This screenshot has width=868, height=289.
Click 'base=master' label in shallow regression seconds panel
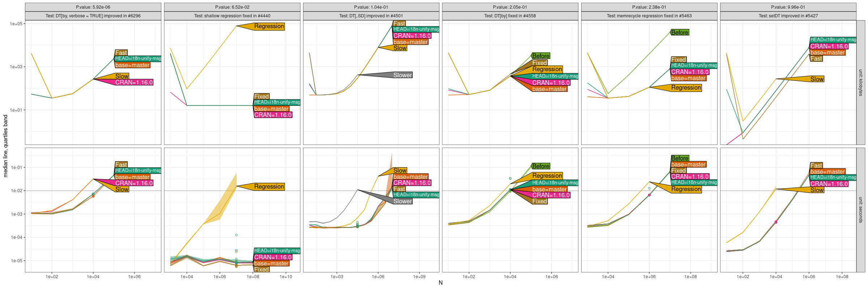[271, 264]
